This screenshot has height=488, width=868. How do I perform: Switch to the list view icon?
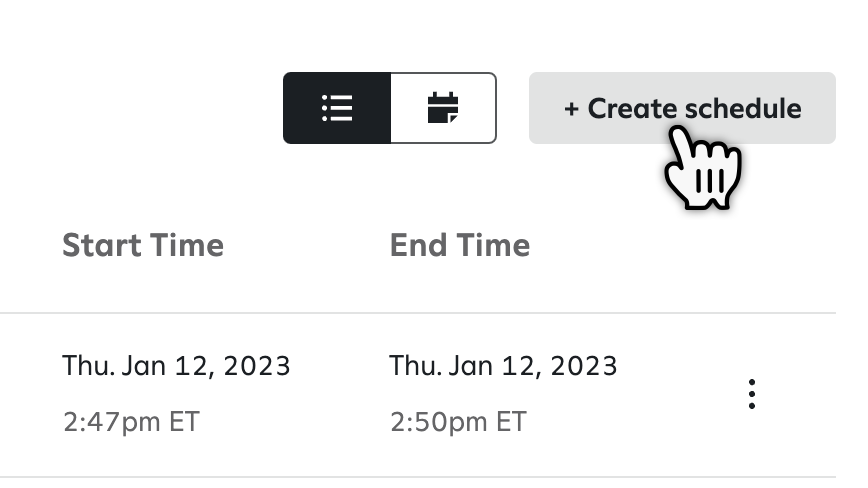coord(337,108)
